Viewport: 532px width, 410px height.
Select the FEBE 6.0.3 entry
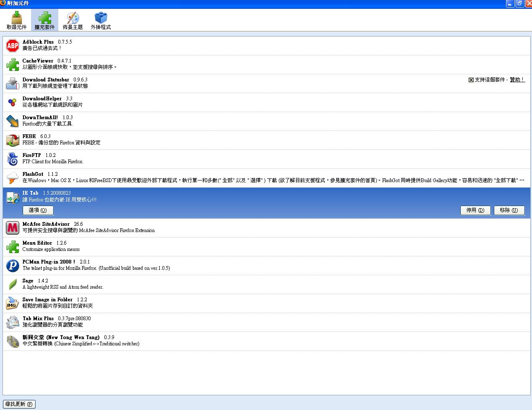[267, 140]
